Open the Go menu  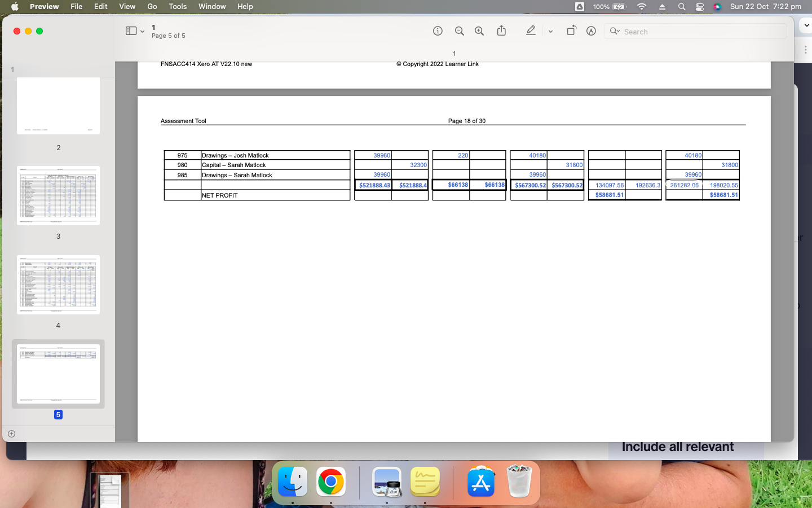point(152,7)
